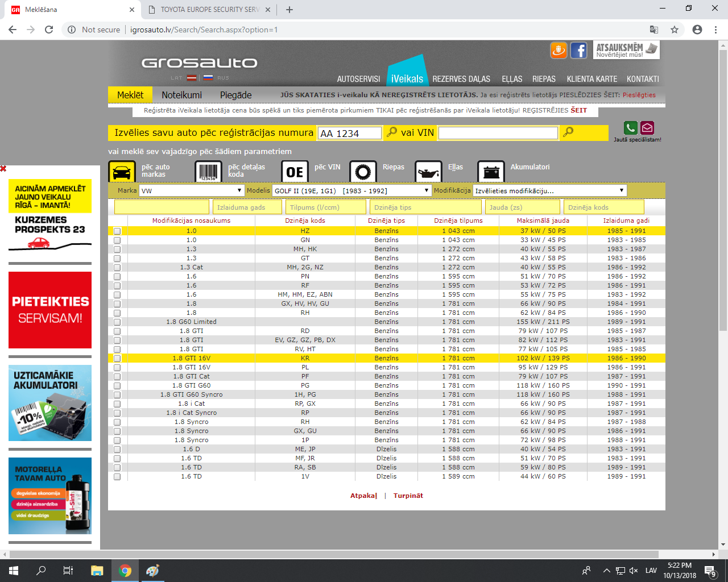Close the left advertisement with red X
This screenshot has width=728, height=582.
click(x=3, y=168)
